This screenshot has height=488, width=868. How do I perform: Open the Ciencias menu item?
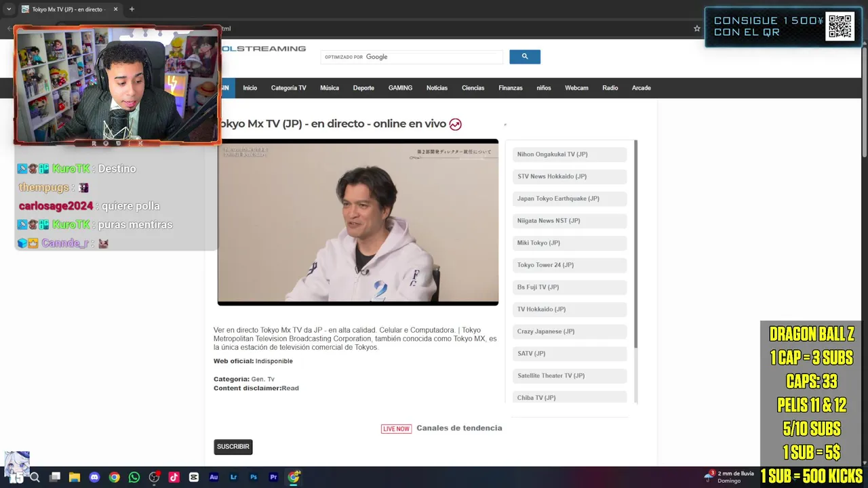coord(473,88)
